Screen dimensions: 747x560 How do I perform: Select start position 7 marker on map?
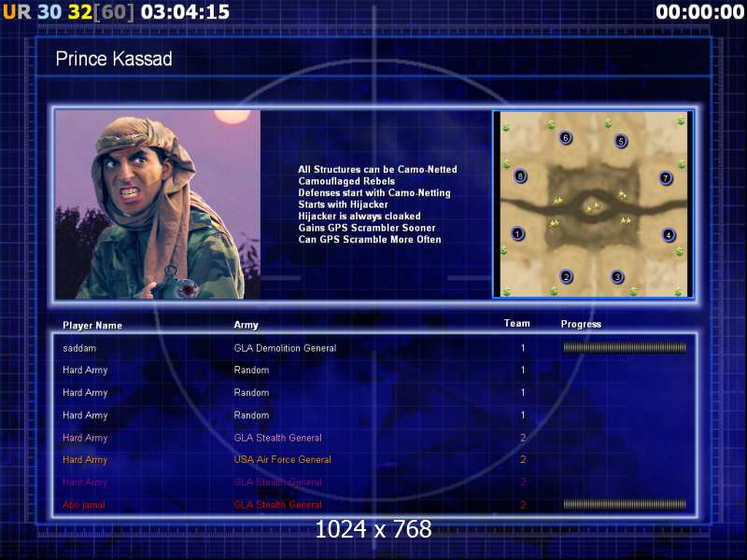coord(666,178)
